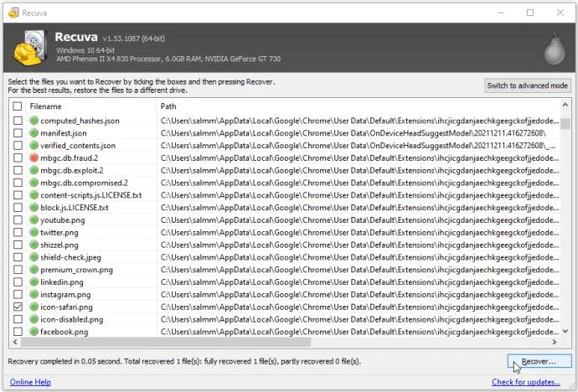578x392 pixels.
Task: Tick checkbox for youtube.png
Action: pos(18,220)
